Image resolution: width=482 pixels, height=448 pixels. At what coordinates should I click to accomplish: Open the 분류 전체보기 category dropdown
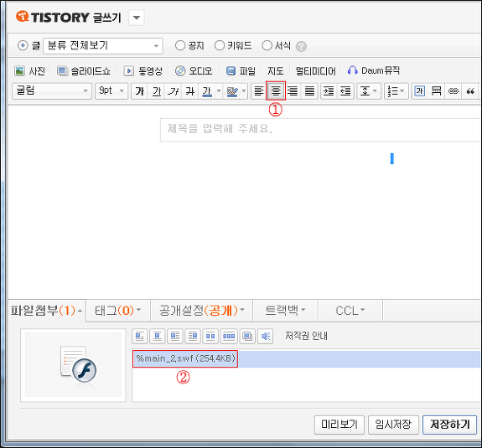(103, 46)
